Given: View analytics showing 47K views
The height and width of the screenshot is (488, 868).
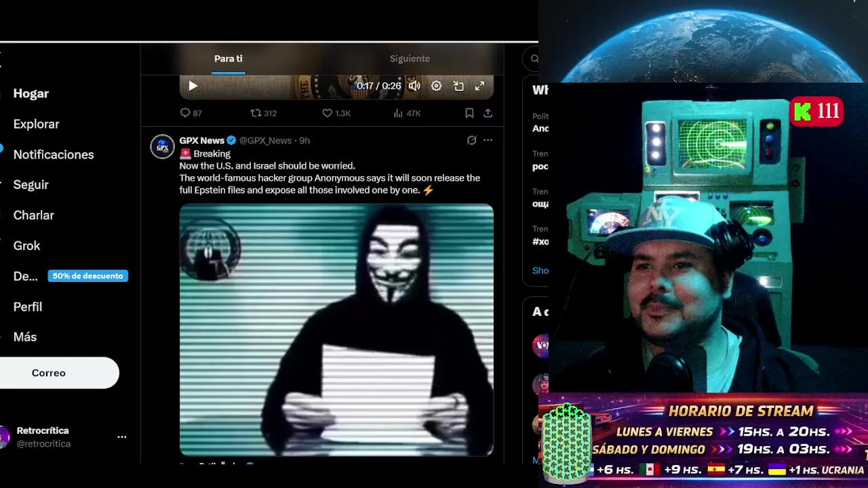Looking at the screenshot, I should click(407, 113).
